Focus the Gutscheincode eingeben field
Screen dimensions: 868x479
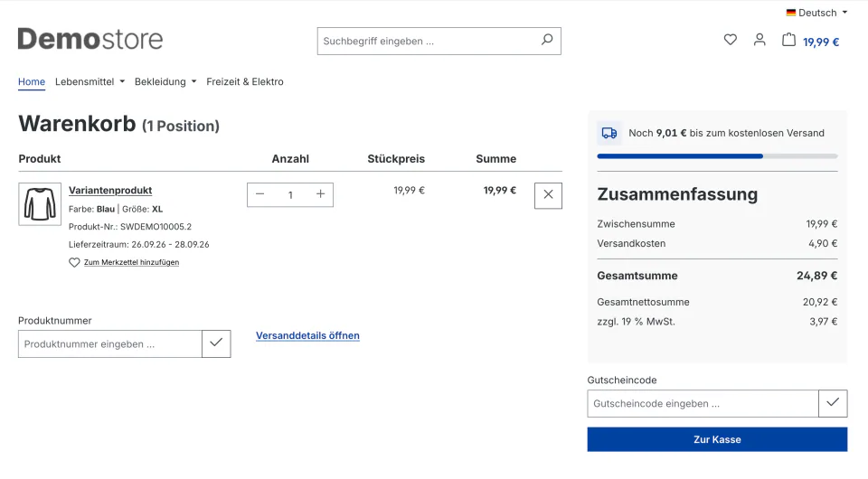tap(703, 403)
